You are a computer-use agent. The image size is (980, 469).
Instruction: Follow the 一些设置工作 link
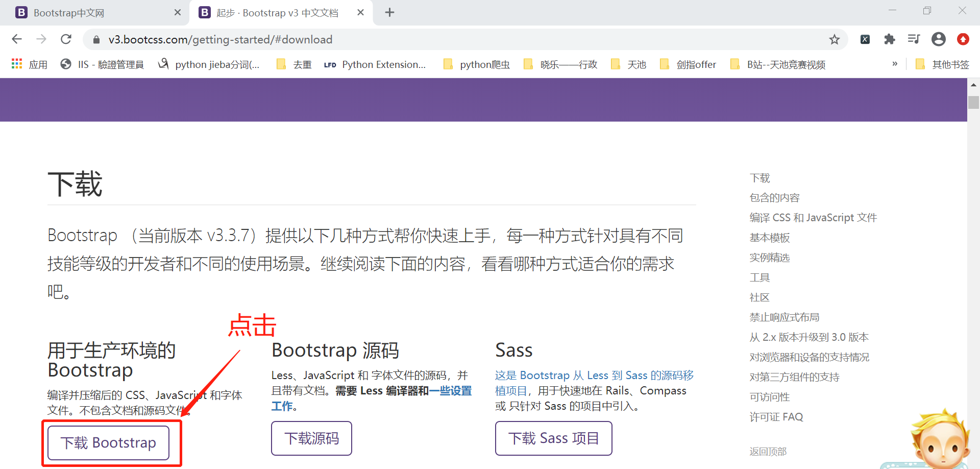450,391
